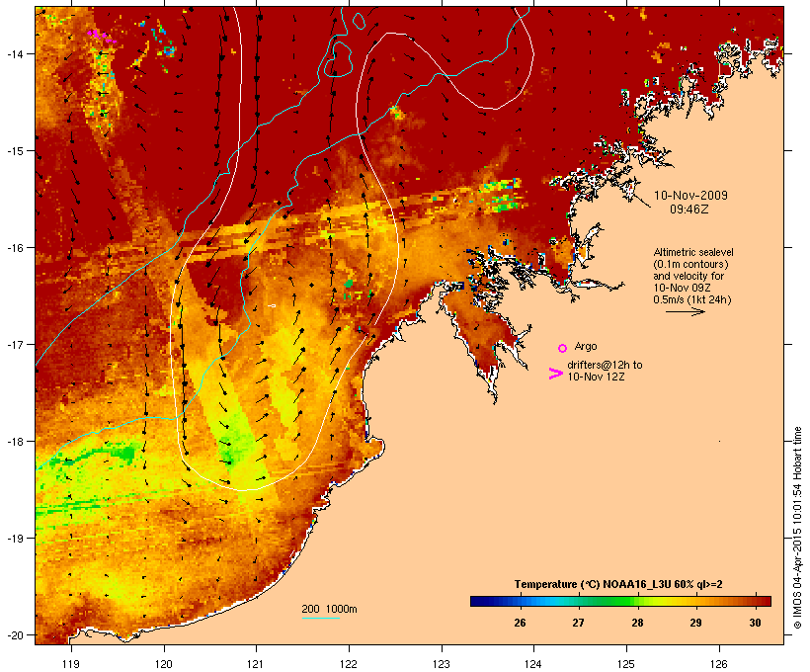
Task: Click the longitude axis label 119
Action: [x=71, y=664]
